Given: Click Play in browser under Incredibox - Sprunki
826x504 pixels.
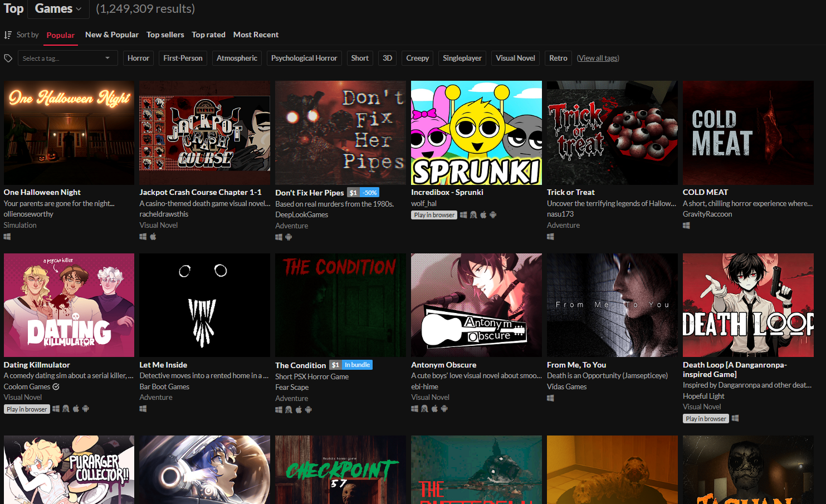Looking at the screenshot, I should (x=434, y=215).
